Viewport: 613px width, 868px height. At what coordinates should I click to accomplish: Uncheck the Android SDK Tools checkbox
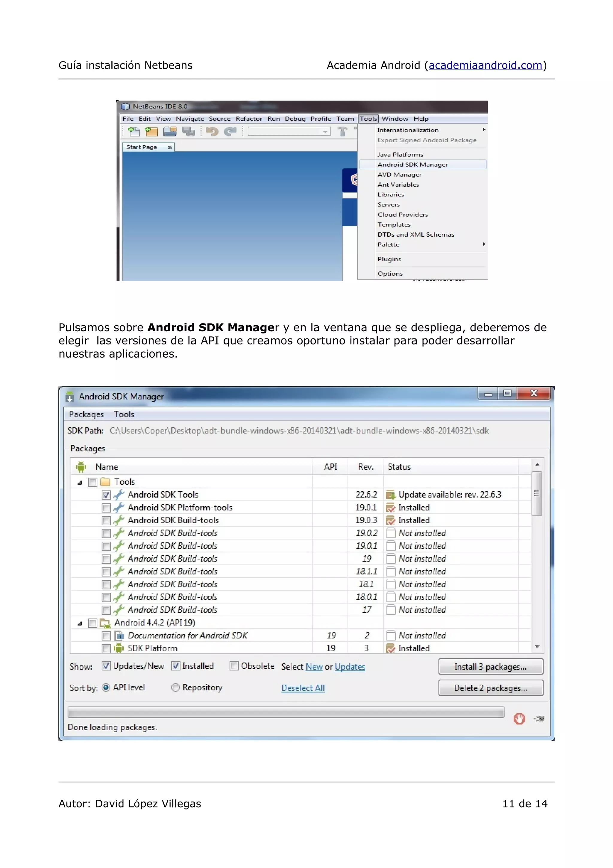[106, 495]
